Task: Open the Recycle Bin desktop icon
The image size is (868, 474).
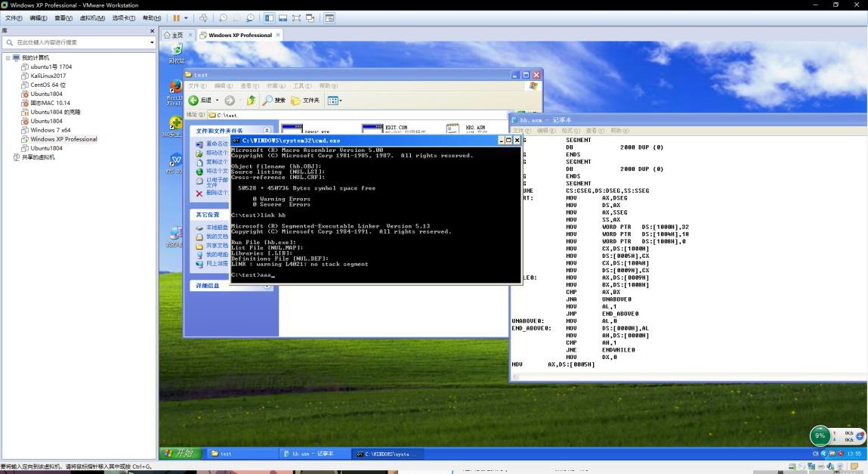Action: point(176,53)
